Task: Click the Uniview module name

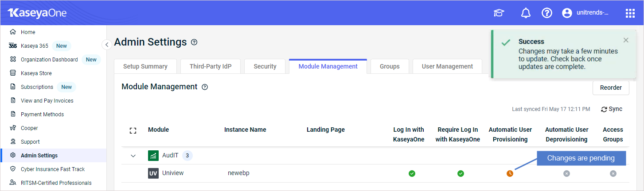Action: pos(173,173)
